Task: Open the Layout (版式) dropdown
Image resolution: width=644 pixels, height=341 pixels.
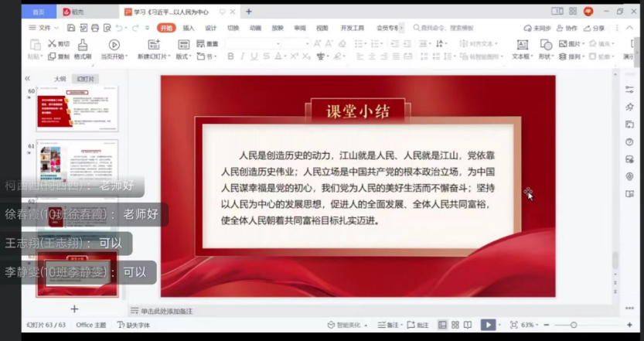Action: pyautogui.click(x=184, y=56)
